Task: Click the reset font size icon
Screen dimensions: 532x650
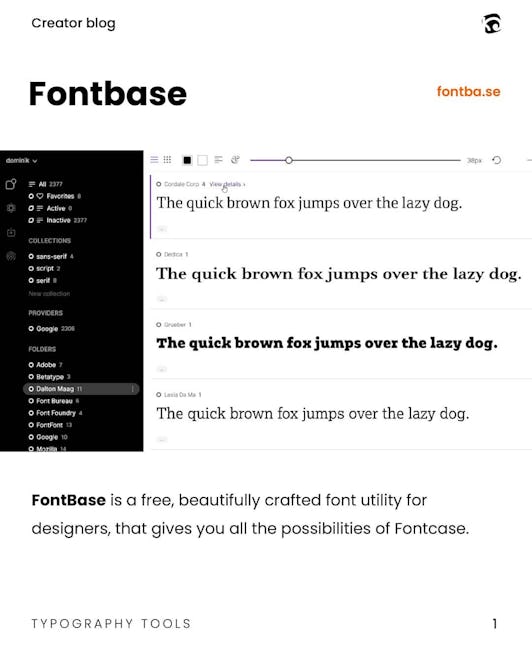Action: click(497, 160)
